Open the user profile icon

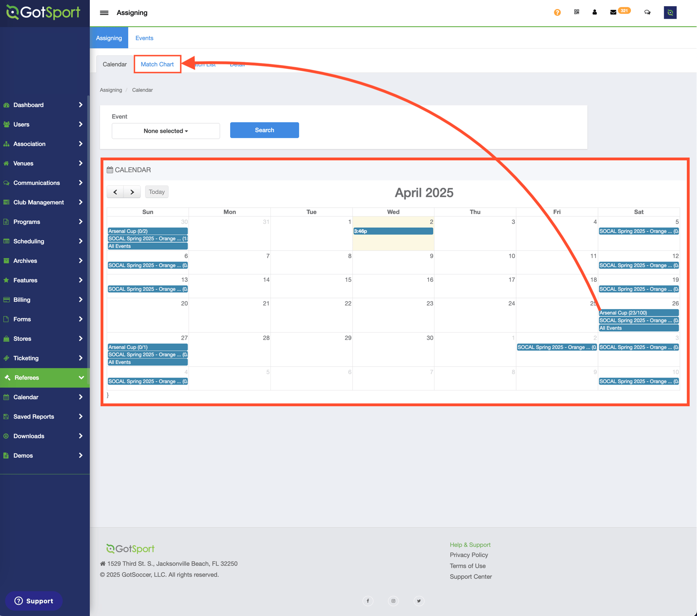(595, 12)
